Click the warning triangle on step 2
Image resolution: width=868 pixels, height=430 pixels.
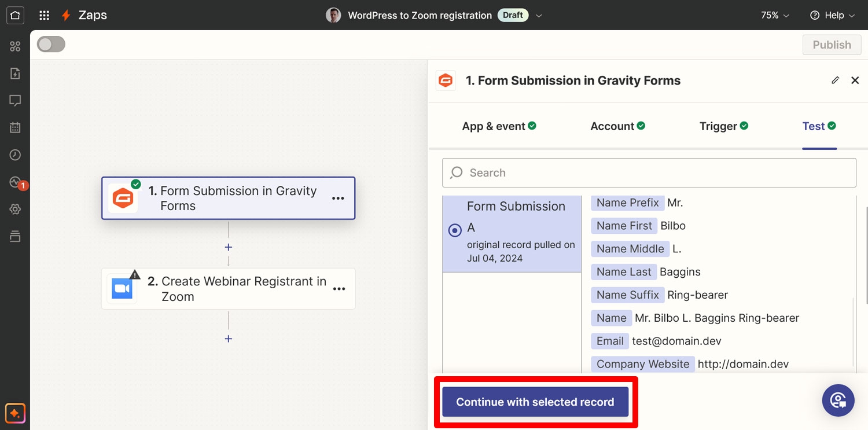pyautogui.click(x=135, y=274)
